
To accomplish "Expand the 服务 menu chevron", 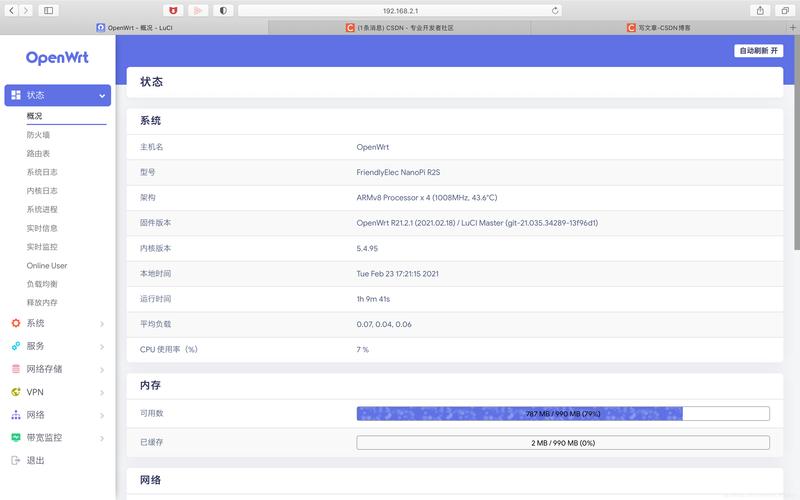I will click(102, 347).
